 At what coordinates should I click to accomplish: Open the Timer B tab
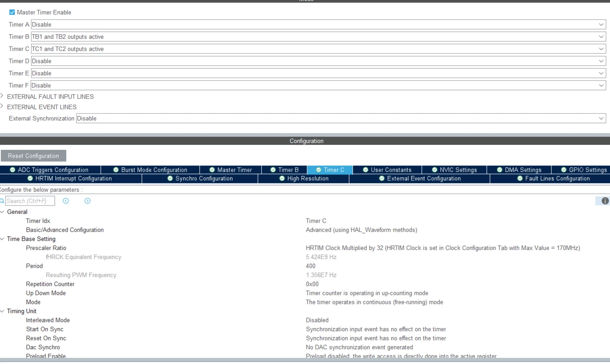[284, 170]
